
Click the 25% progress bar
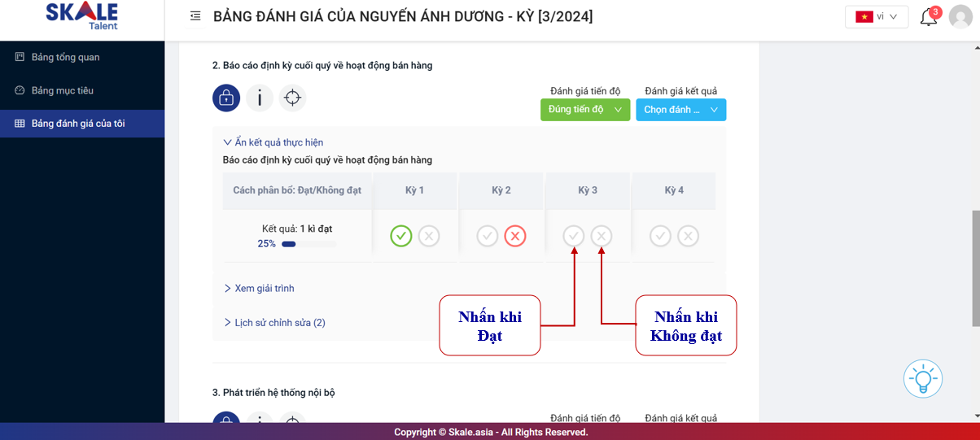(308, 244)
